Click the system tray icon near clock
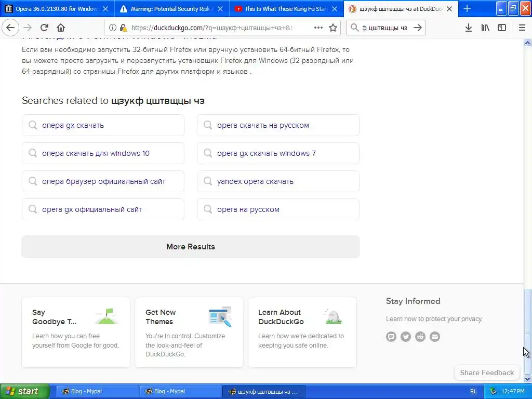532x399 pixels. coord(494,392)
